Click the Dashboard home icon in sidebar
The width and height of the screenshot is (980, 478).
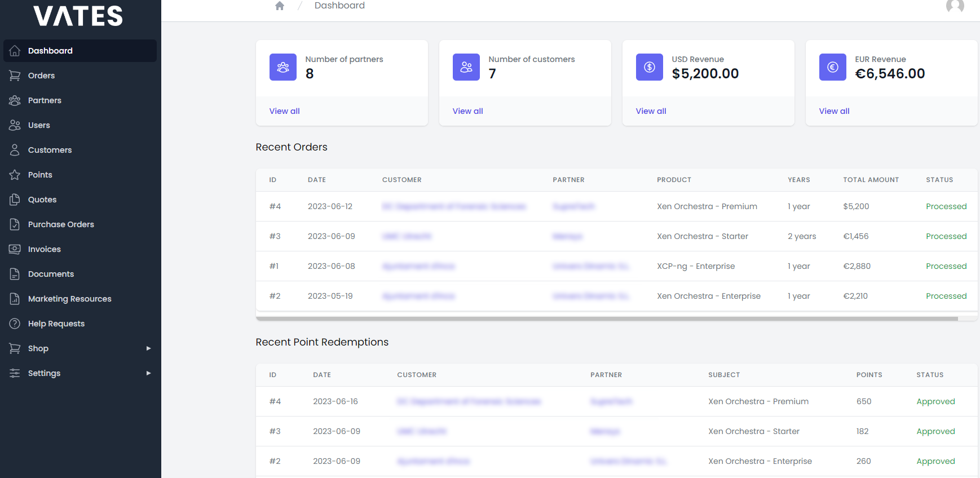pyautogui.click(x=15, y=51)
